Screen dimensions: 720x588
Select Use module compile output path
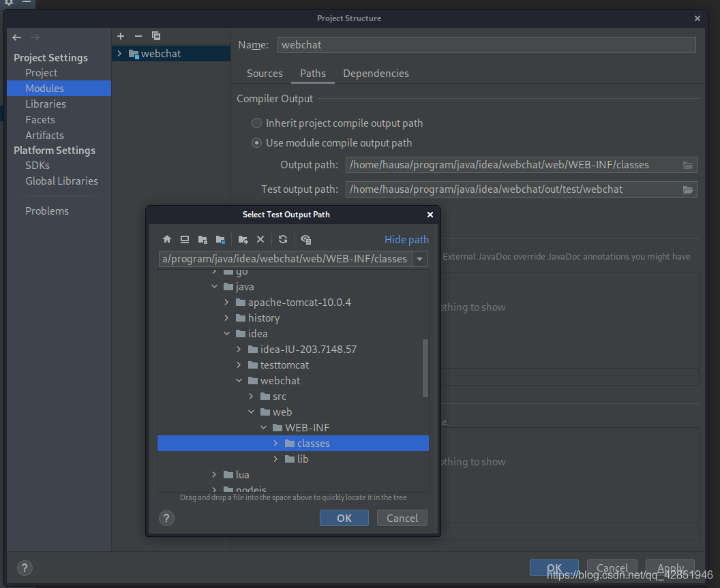click(257, 143)
